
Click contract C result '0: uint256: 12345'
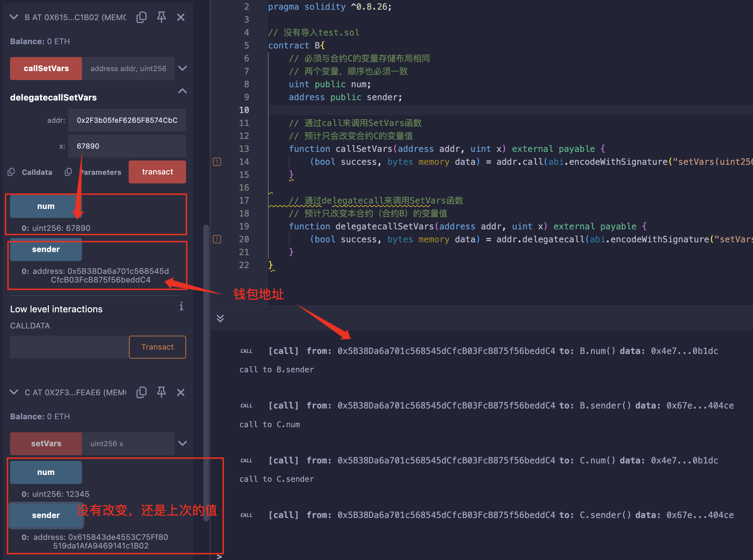tap(55, 494)
